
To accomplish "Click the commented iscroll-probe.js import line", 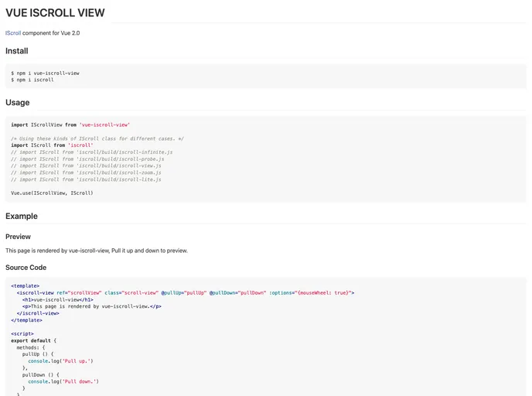I will (x=87, y=159).
